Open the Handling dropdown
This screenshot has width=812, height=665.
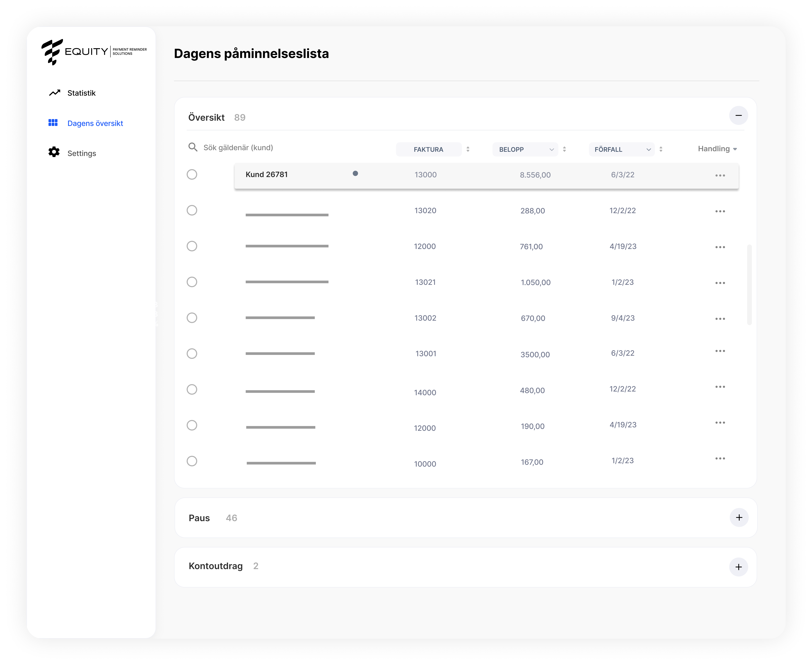[x=717, y=149]
